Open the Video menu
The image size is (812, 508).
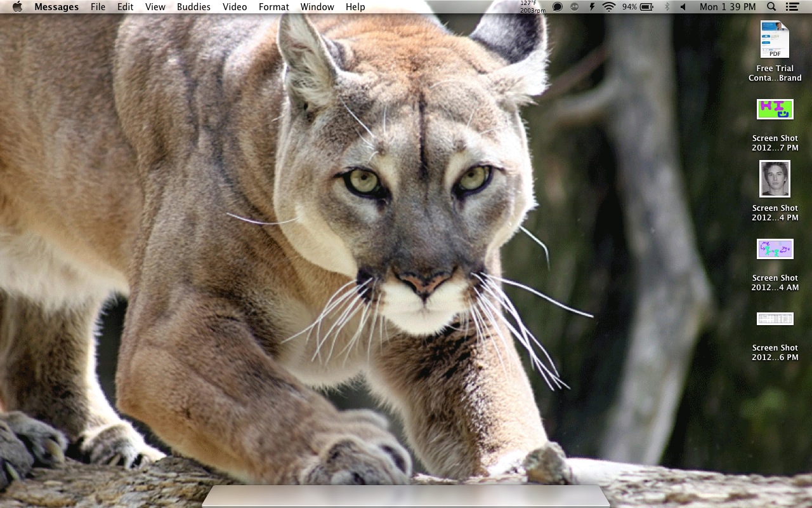[x=235, y=7]
